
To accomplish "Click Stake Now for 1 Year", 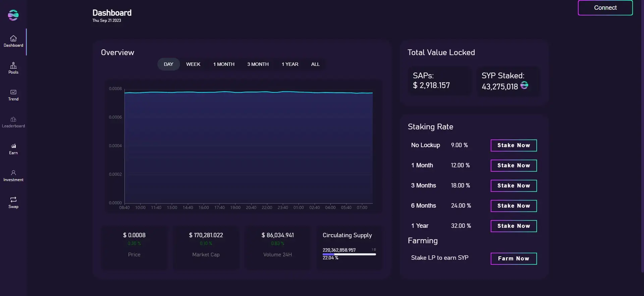I will 514,226.
